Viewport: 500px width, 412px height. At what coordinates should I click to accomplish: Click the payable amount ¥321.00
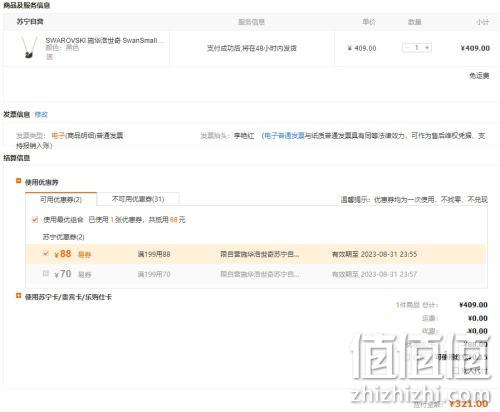(468, 404)
